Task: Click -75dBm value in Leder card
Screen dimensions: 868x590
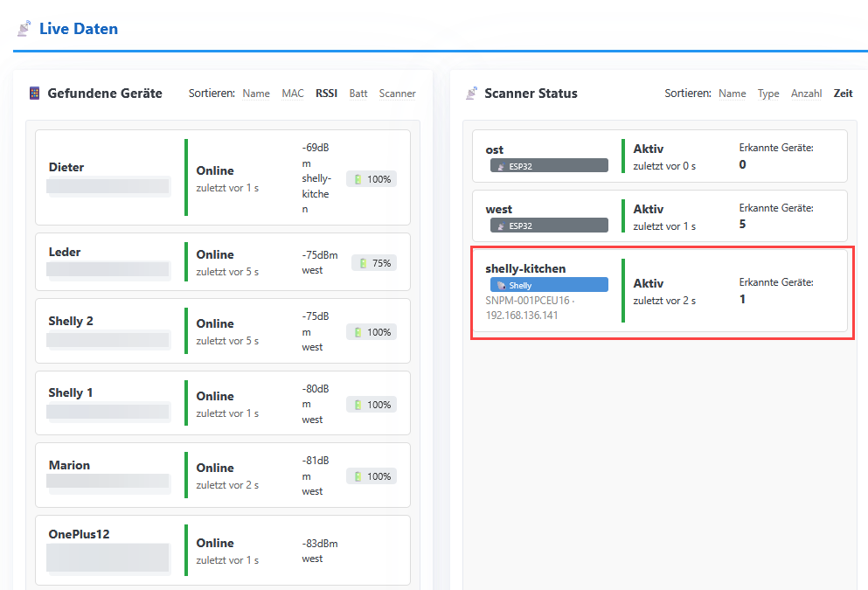Action: [x=320, y=255]
